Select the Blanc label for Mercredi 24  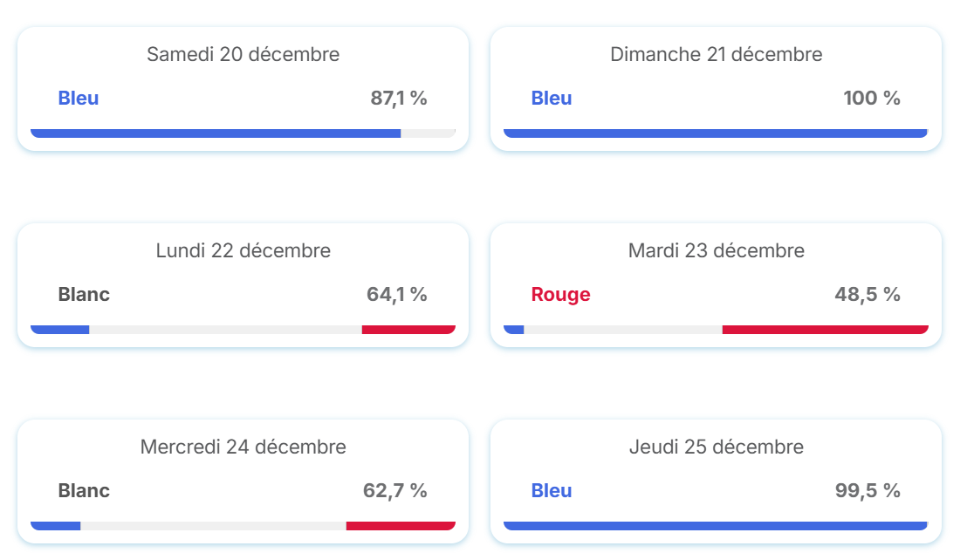(84, 491)
